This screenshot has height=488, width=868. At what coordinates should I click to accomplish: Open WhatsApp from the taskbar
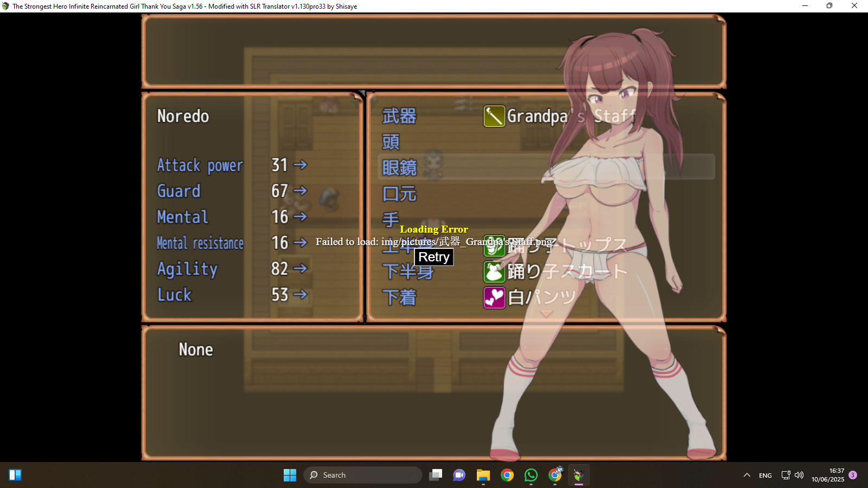click(x=531, y=475)
